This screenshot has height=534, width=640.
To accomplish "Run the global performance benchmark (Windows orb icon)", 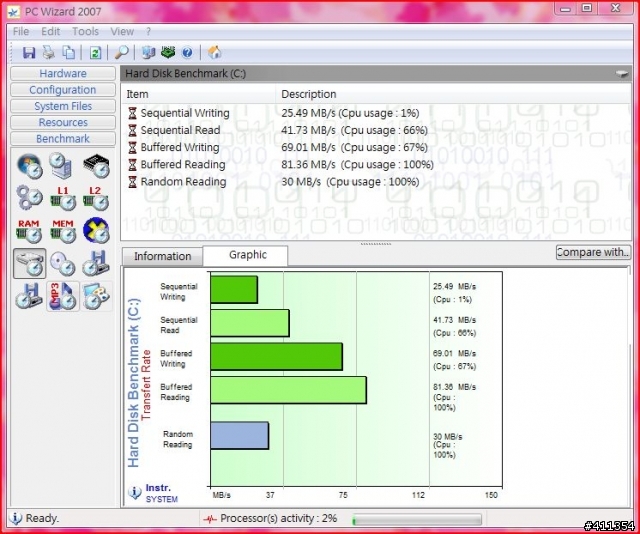I will 29,166.
